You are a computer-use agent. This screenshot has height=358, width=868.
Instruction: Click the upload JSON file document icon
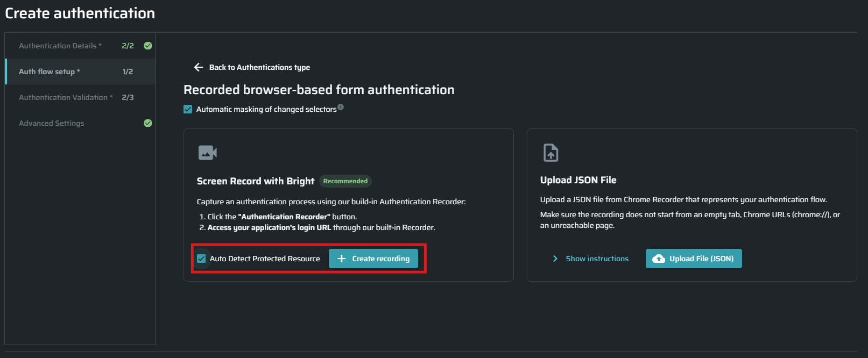551,153
